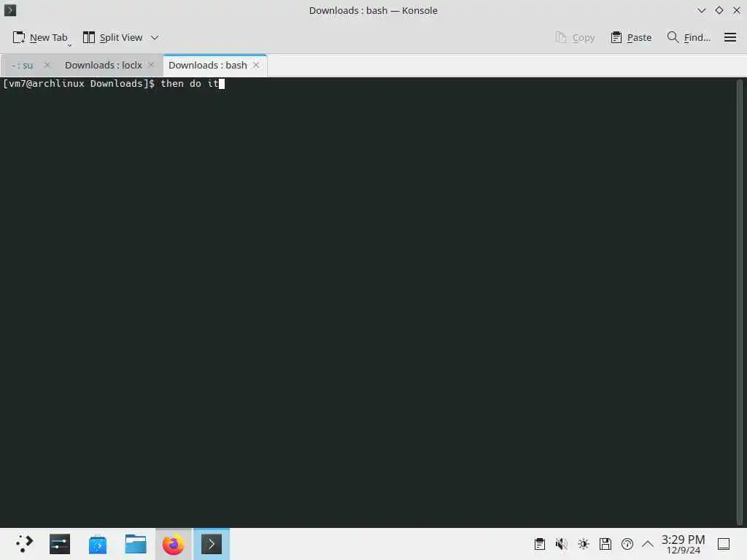This screenshot has width=747, height=560.
Task: Click the Konsole window icon in title bar
Action: pyautogui.click(x=10, y=10)
